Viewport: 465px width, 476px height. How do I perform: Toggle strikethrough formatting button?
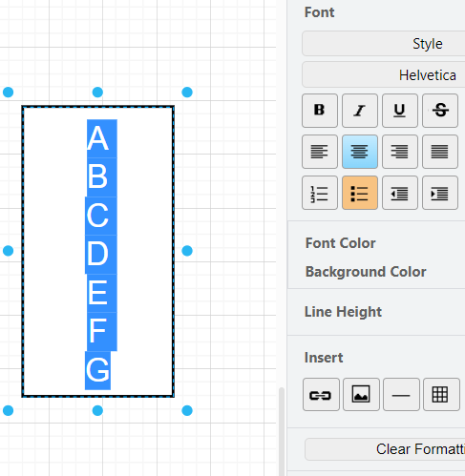pyautogui.click(x=440, y=111)
